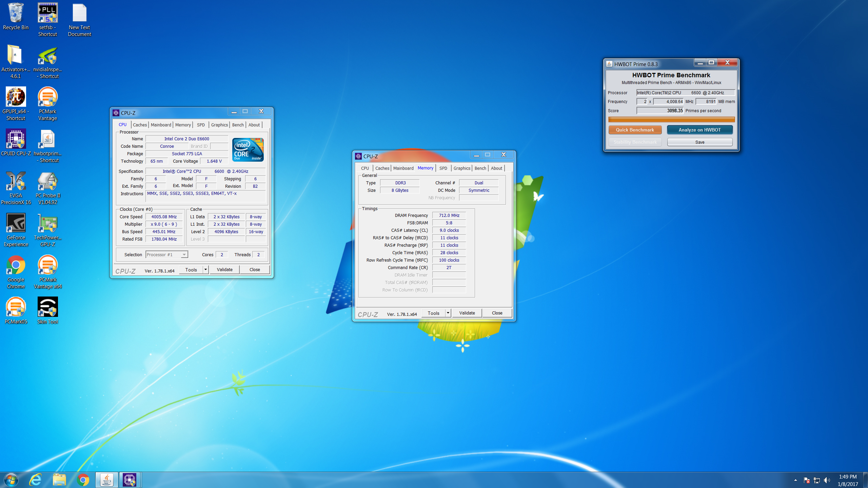
Task: Click Show Desktop strip at the taskbar end
Action: (865, 480)
